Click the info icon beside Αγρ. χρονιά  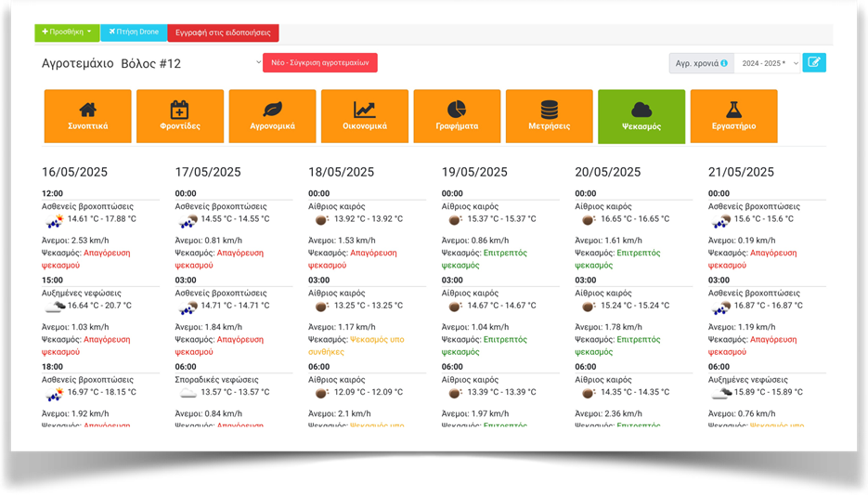pos(724,64)
